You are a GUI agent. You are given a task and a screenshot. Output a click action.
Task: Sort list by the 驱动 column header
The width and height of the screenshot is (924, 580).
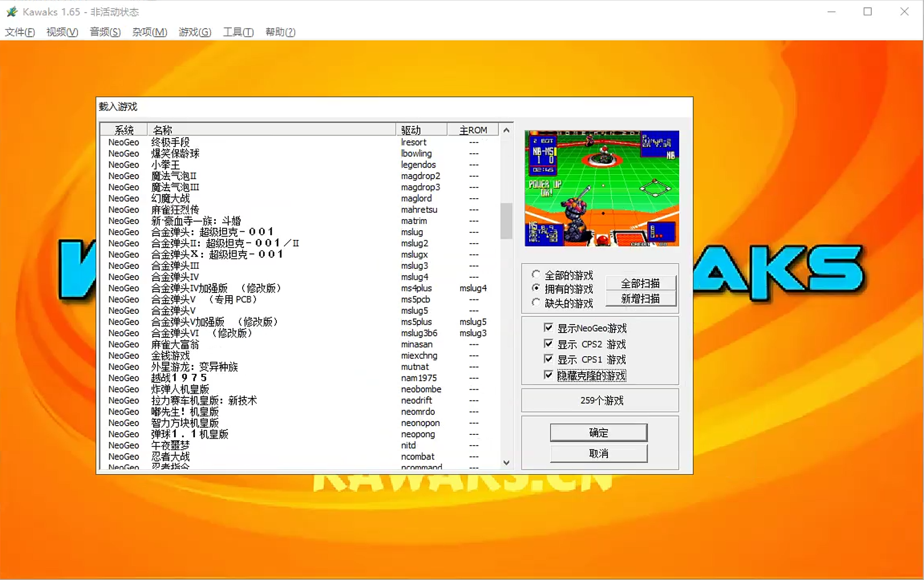click(x=420, y=130)
